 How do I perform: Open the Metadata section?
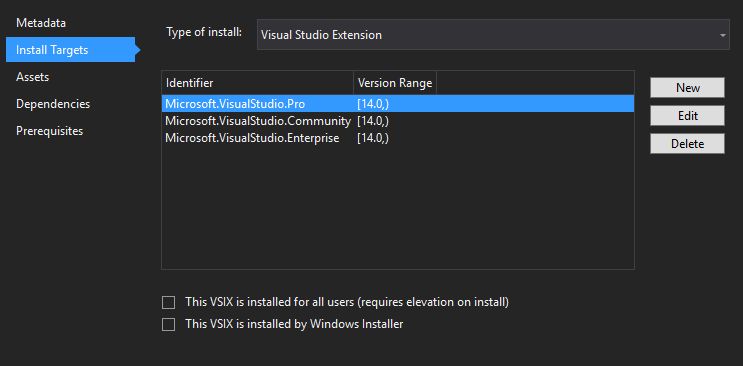41,23
